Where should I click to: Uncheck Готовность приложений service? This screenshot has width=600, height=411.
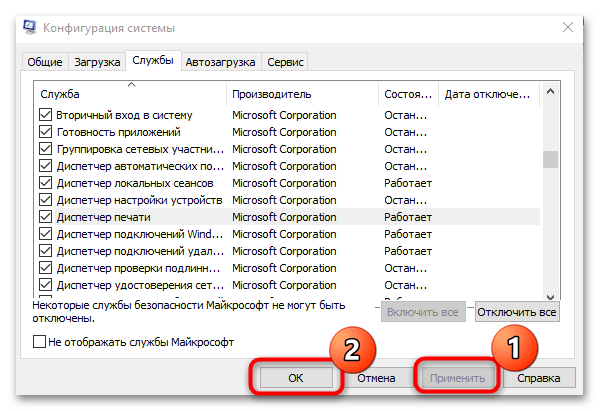[46, 132]
